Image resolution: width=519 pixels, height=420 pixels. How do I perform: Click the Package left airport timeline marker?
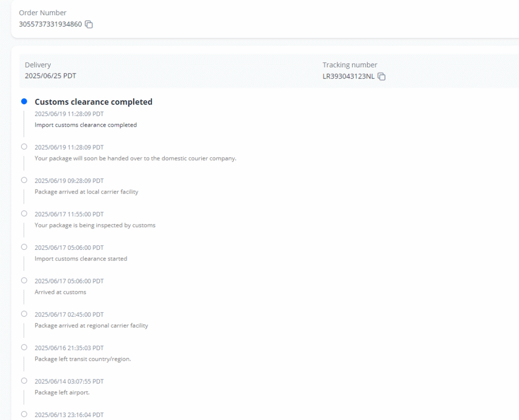pyautogui.click(x=24, y=380)
